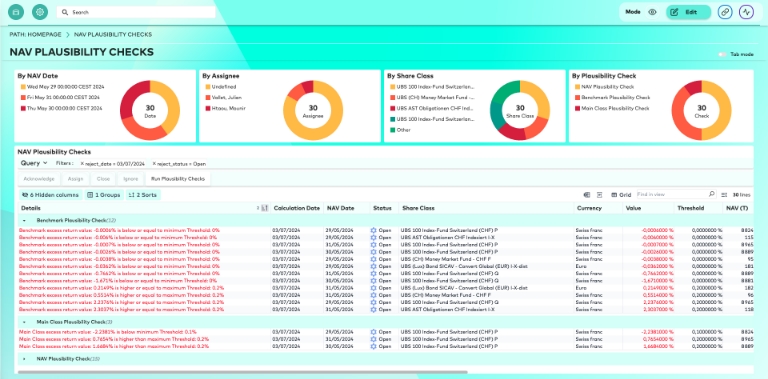The width and height of the screenshot is (768, 379).
Task: Click the calendar icon top left
Action: point(16,12)
